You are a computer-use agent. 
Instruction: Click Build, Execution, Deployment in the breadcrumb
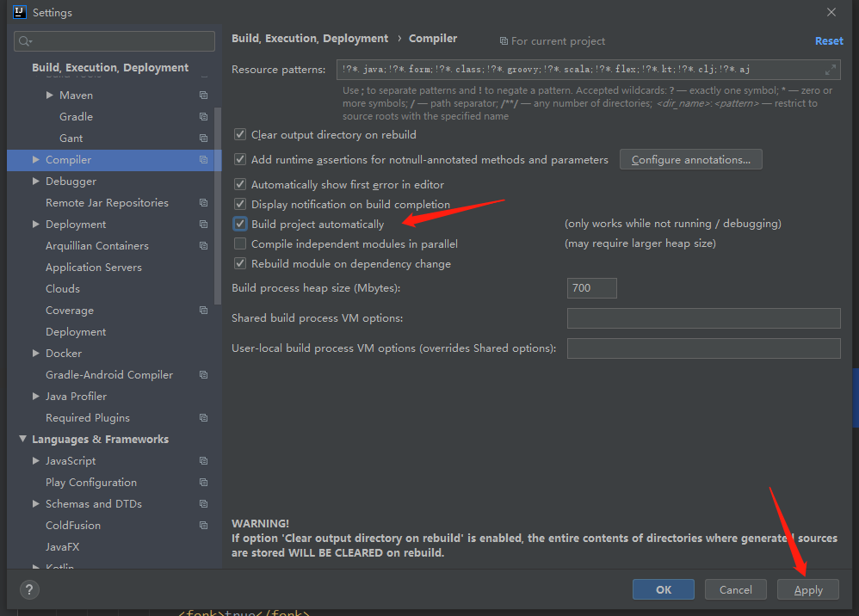[310, 38]
